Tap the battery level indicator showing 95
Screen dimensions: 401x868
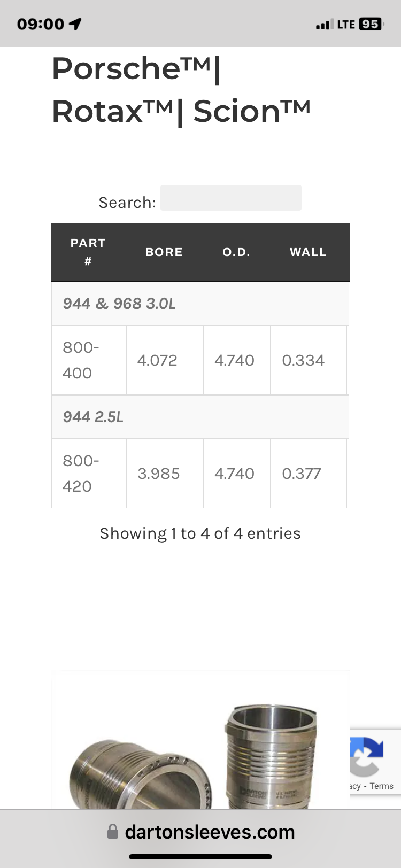[x=371, y=24]
